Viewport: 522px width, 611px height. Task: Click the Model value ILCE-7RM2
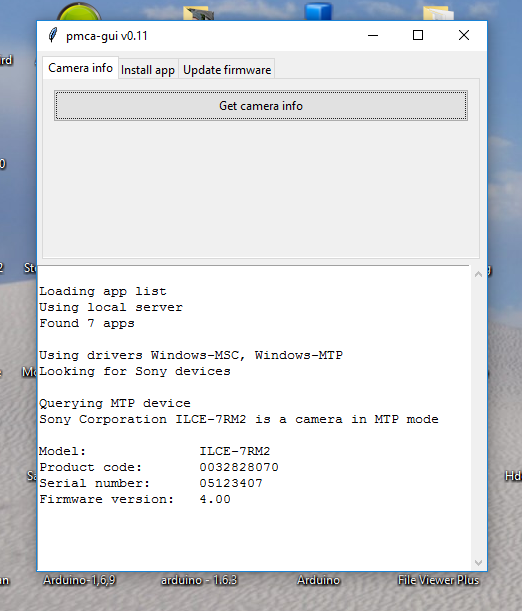(x=235, y=451)
